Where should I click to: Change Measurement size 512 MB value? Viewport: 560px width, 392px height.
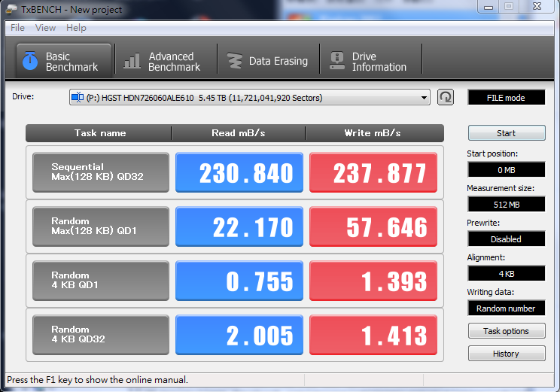(x=507, y=204)
